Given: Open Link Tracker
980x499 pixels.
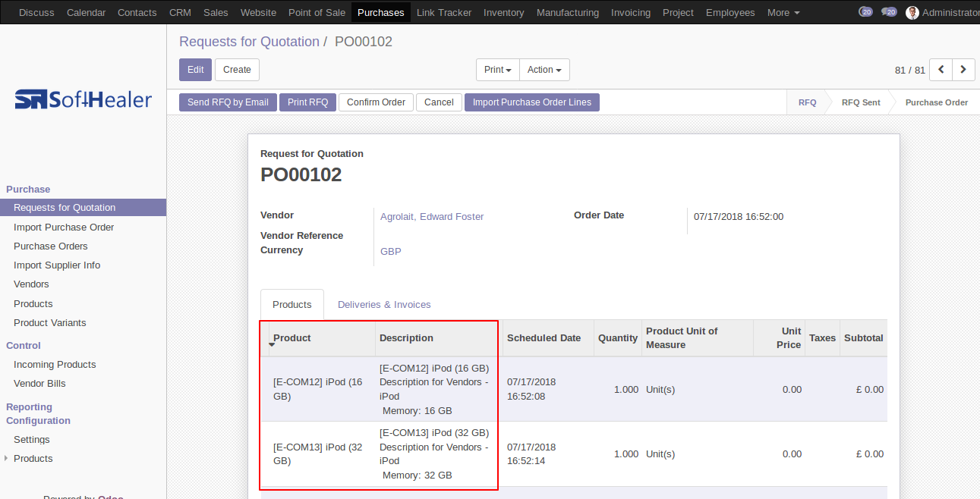Looking at the screenshot, I should [x=444, y=12].
